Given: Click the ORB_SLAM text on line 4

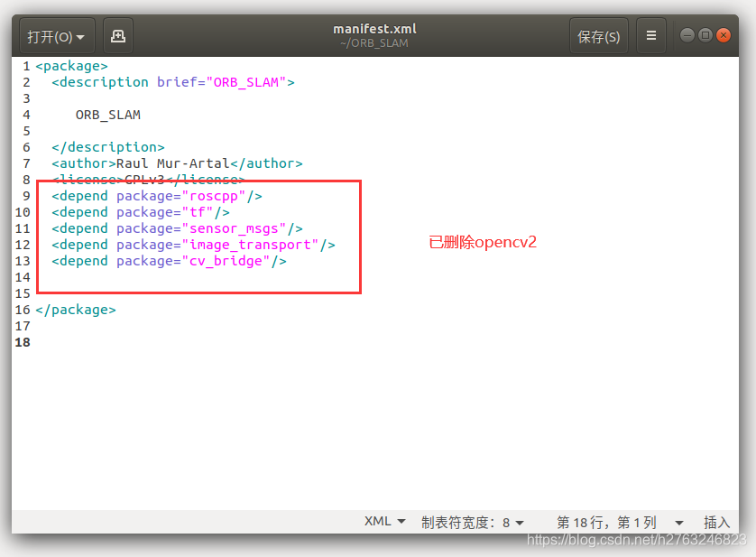Looking at the screenshot, I should pos(108,115).
